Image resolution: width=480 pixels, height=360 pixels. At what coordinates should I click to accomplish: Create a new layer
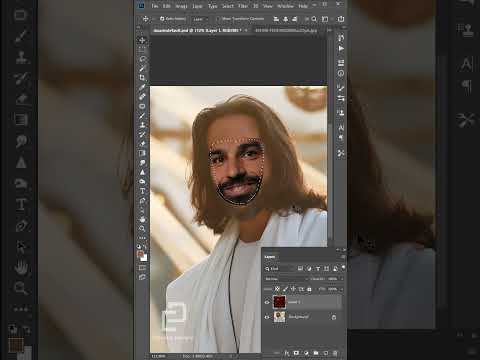coord(326,353)
